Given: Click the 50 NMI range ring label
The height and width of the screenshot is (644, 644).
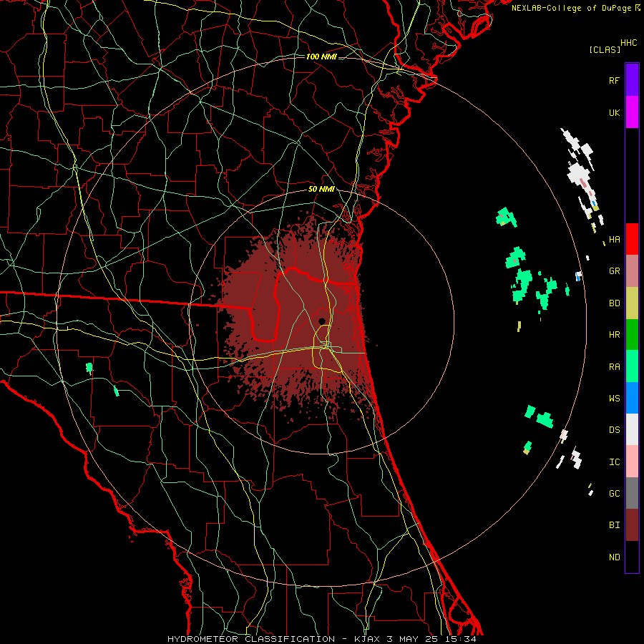Looking at the screenshot, I should [x=321, y=189].
